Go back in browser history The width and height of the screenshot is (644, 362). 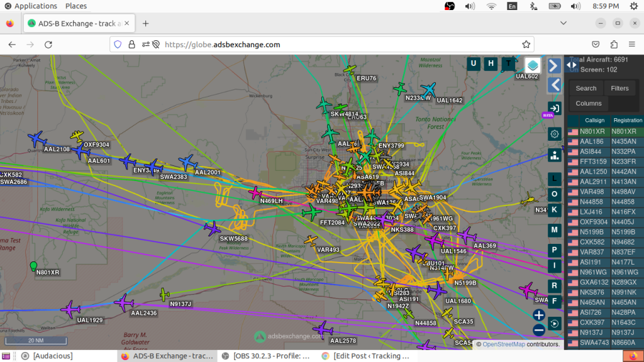click(12, 45)
